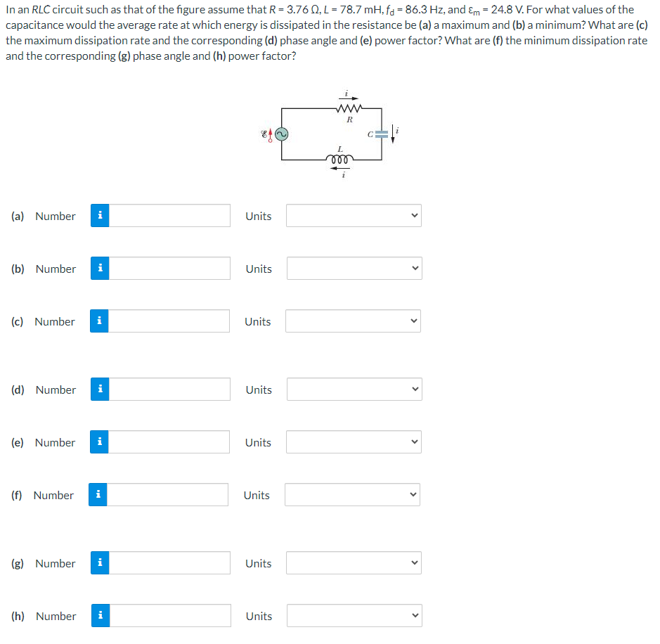The height and width of the screenshot is (644, 660).
Task: Click the info icon for part (h)
Action: point(101,615)
